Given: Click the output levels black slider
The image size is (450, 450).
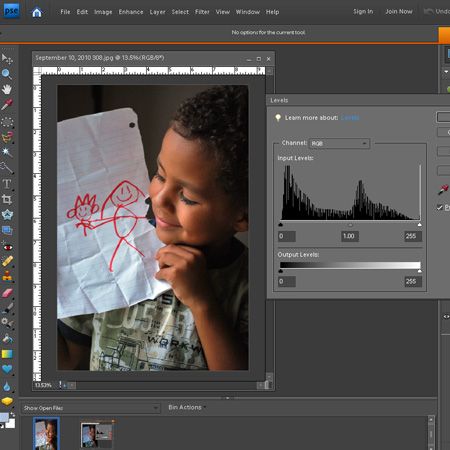Looking at the screenshot, I should click(x=280, y=271).
